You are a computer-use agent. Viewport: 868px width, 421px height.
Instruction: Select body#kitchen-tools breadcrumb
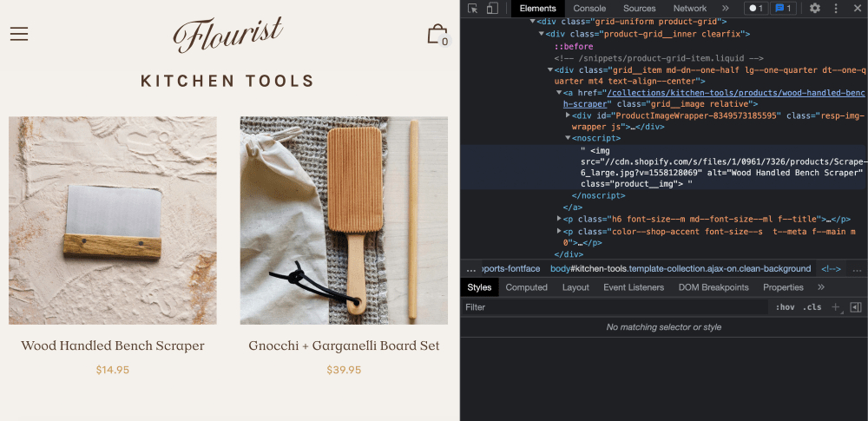pyautogui.click(x=681, y=269)
